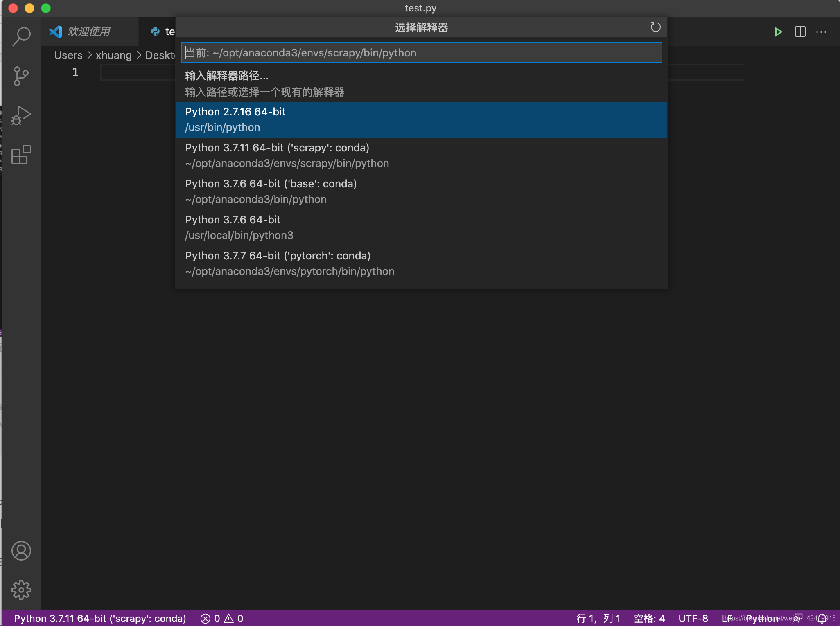Screen dimensions: 840x626
Task: Select Python 3.7.6 'base' conda interpreter
Action: tap(422, 192)
